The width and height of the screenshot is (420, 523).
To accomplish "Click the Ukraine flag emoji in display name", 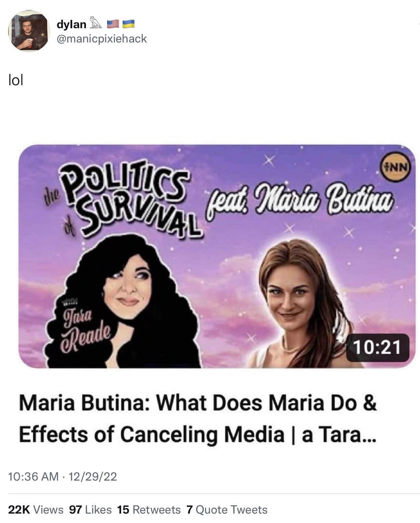I will click(x=128, y=24).
